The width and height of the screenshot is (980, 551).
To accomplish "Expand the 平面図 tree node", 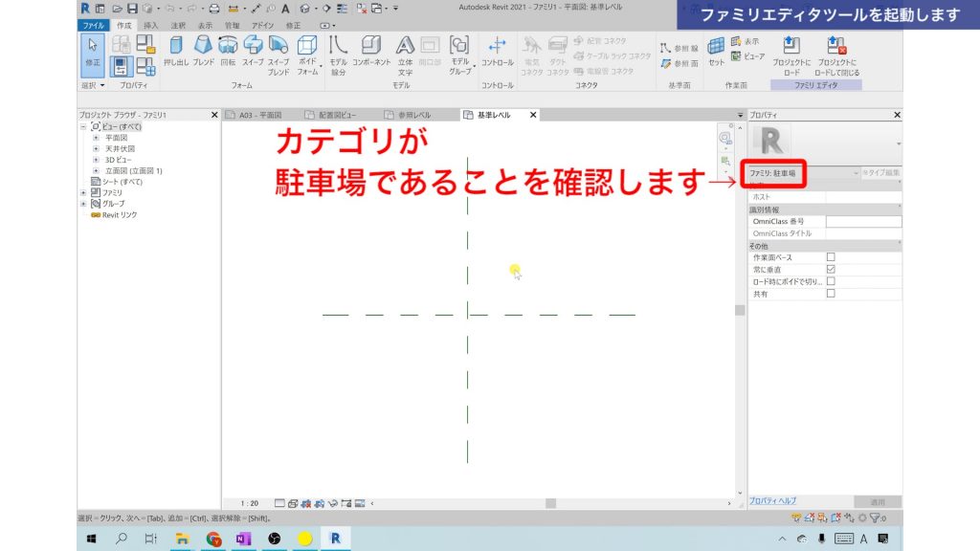I will point(96,138).
